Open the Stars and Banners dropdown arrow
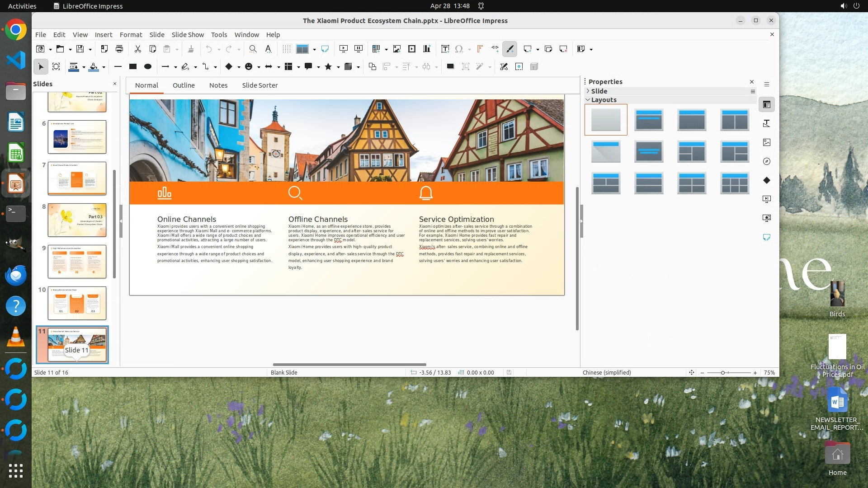Image resolution: width=868 pixels, height=488 pixels. pyautogui.click(x=338, y=67)
